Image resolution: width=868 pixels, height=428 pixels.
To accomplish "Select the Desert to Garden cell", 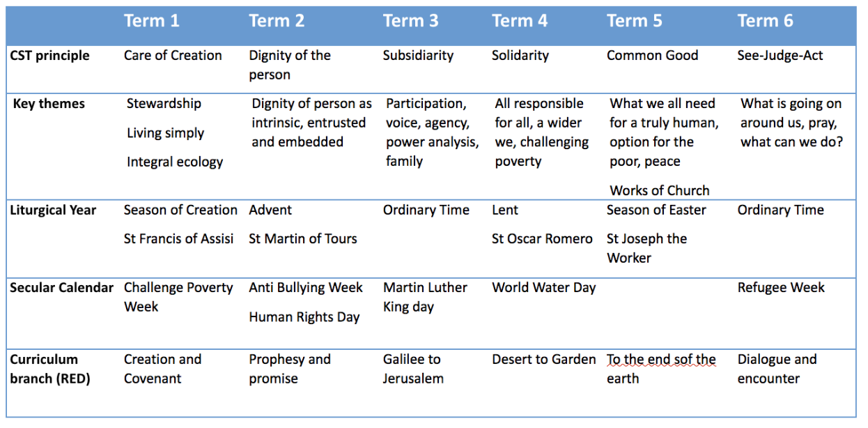I will tap(543, 360).
